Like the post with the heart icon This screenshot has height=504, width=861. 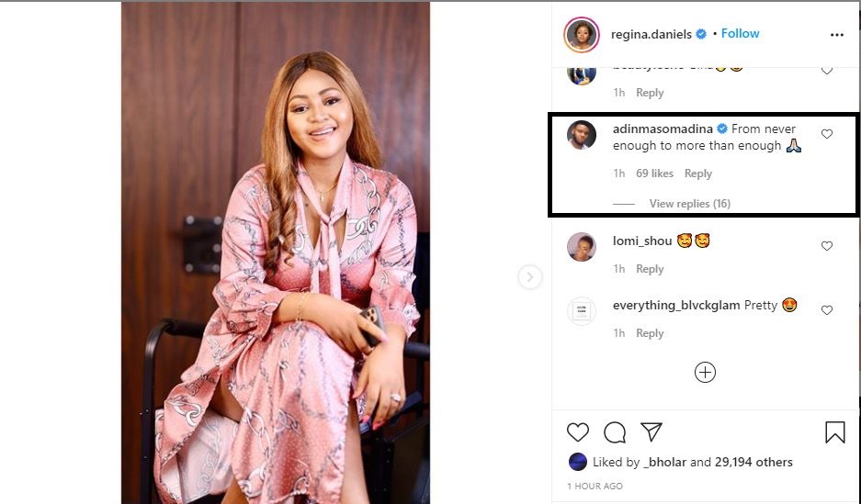pyautogui.click(x=578, y=431)
